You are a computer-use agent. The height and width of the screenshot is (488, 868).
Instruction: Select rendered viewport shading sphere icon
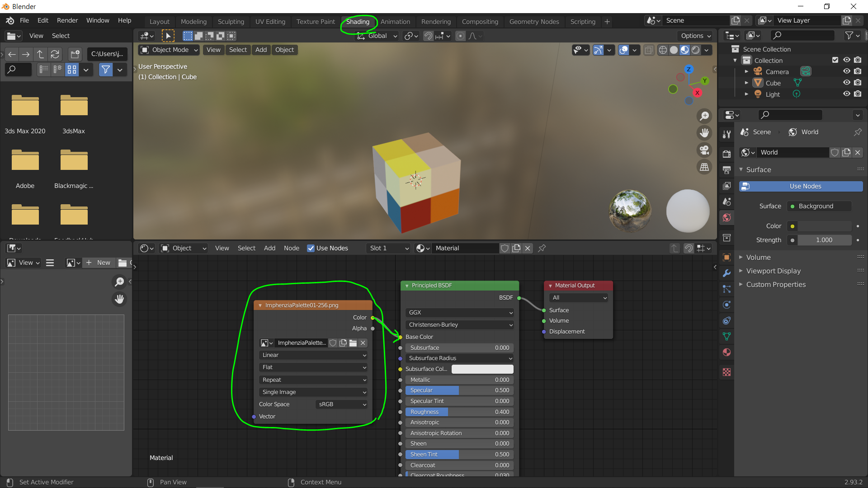696,50
